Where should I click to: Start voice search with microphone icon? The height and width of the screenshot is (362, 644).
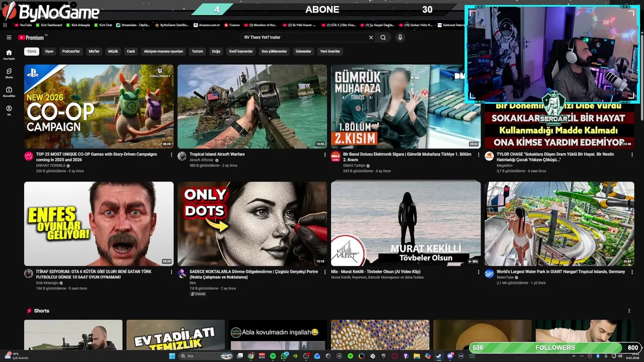400,37
